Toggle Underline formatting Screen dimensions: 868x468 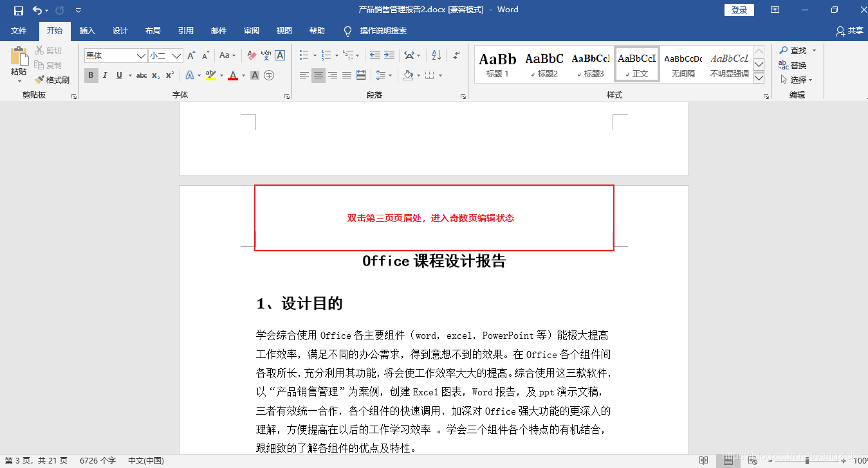click(x=119, y=75)
